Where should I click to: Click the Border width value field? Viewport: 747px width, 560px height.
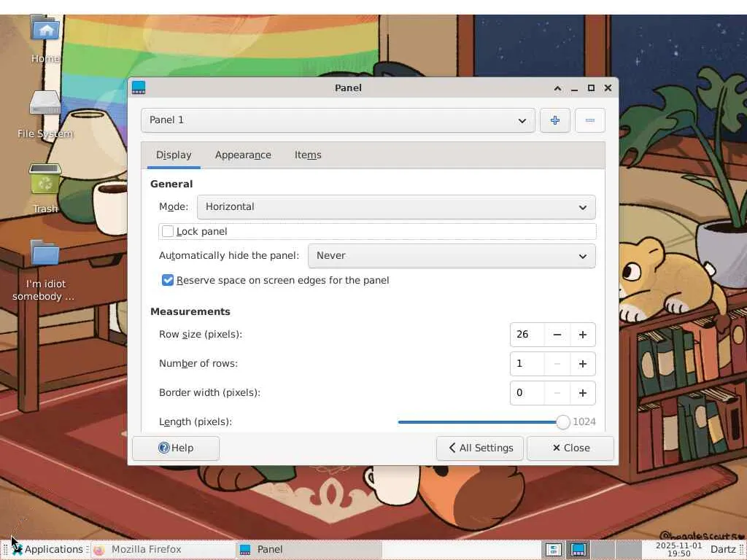coord(527,393)
